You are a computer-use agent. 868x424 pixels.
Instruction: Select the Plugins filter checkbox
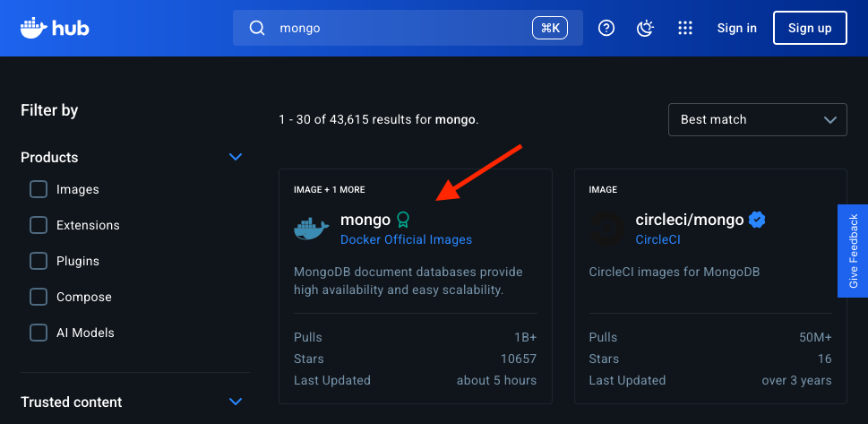39,261
